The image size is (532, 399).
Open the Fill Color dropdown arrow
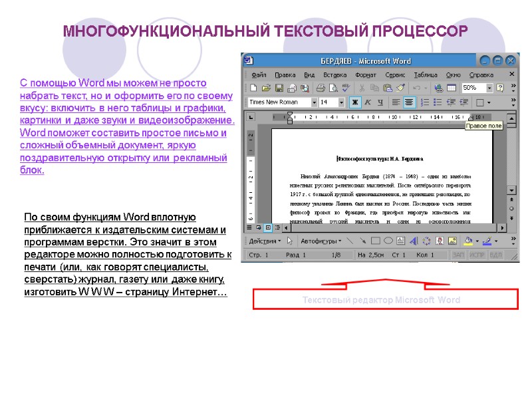(x=477, y=241)
